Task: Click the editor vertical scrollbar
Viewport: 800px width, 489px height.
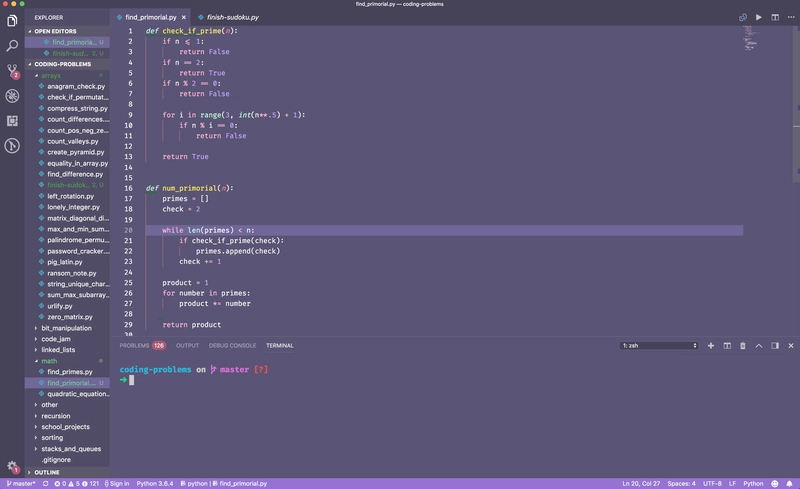Action: click(x=796, y=104)
